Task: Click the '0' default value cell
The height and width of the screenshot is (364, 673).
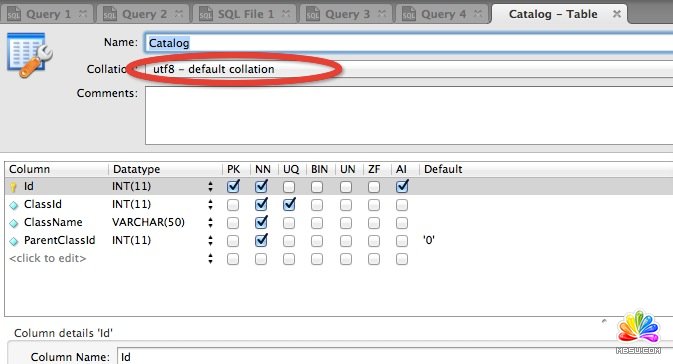Action: [429, 240]
